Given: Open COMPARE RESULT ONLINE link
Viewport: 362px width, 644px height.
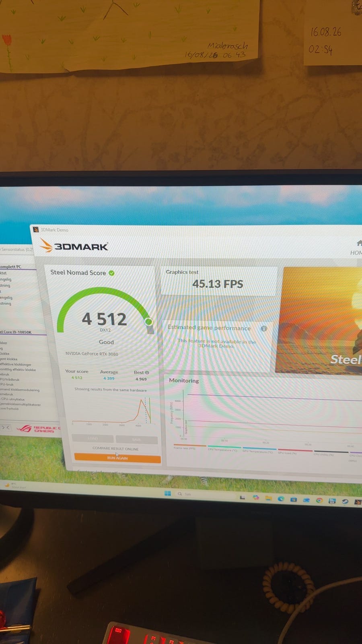Looking at the screenshot, I should click(115, 448).
